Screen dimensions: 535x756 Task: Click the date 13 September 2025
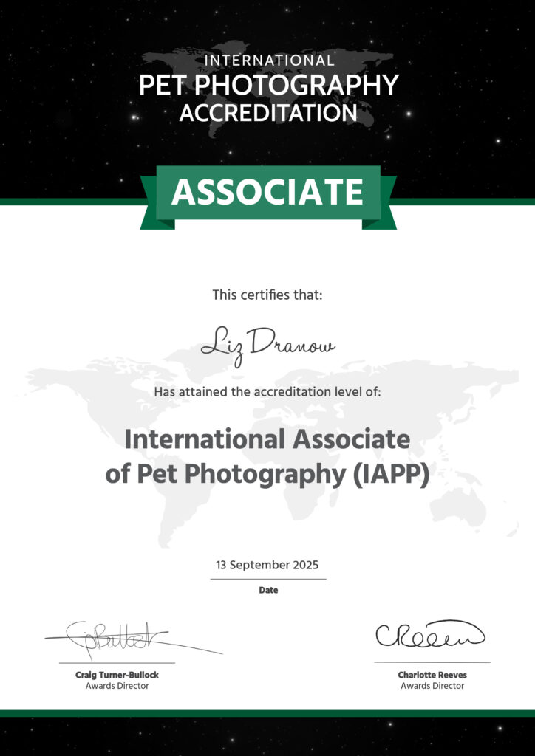point(267,565)
